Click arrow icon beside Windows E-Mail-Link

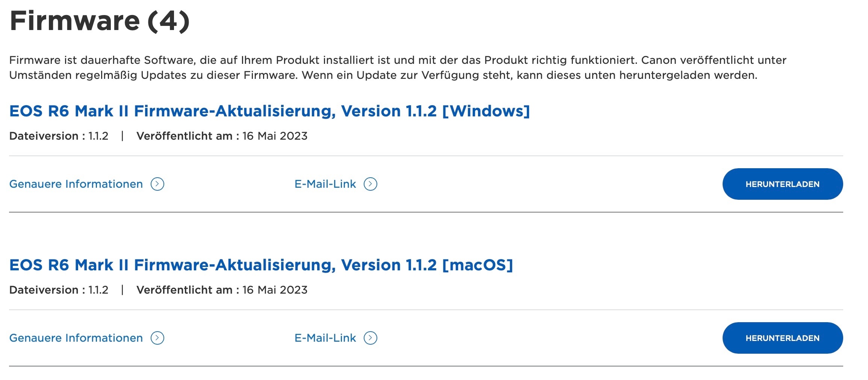(x=370, y=184)
